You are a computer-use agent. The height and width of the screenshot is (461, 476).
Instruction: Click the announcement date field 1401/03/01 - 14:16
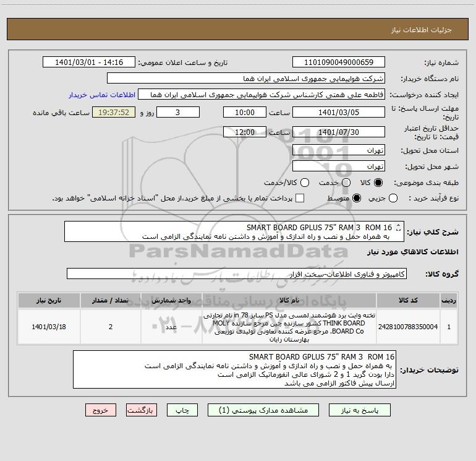coord(89,62)
